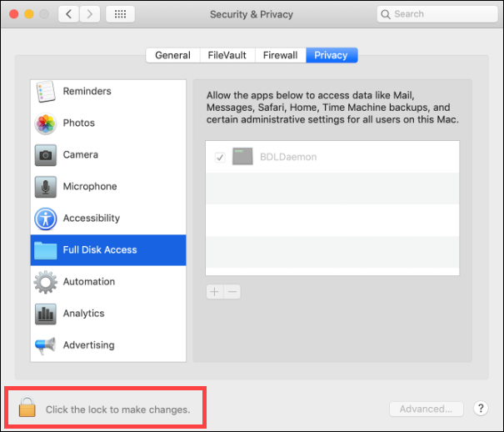Click the BDLDaemon name in the app list
The image size is (504, 432).
point(288,157)
